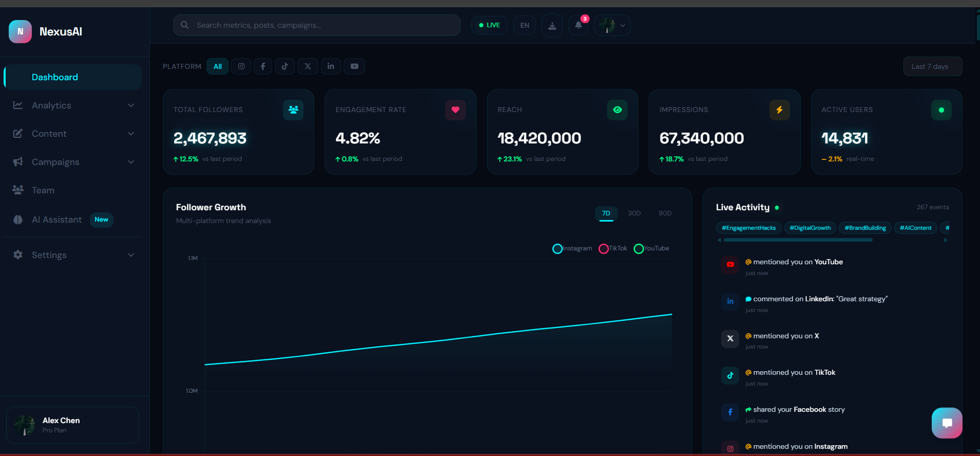
Task: Expand the Analytics sidebar menu
Action: 73,105
